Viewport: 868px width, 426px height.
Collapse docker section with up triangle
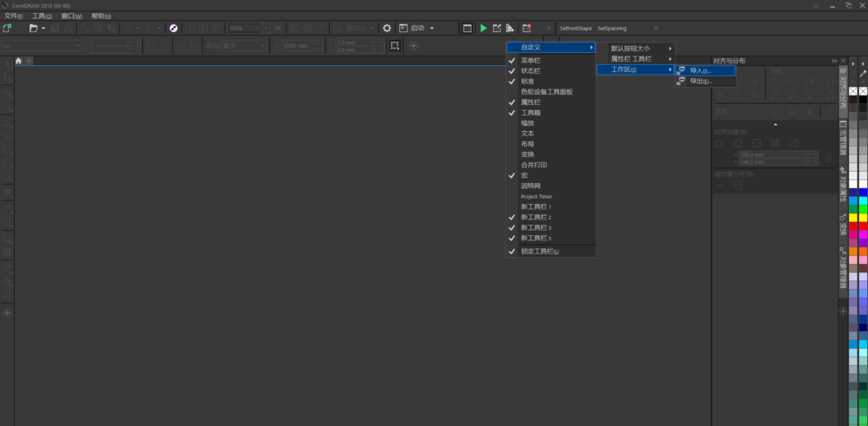click(x=775, y=124)
